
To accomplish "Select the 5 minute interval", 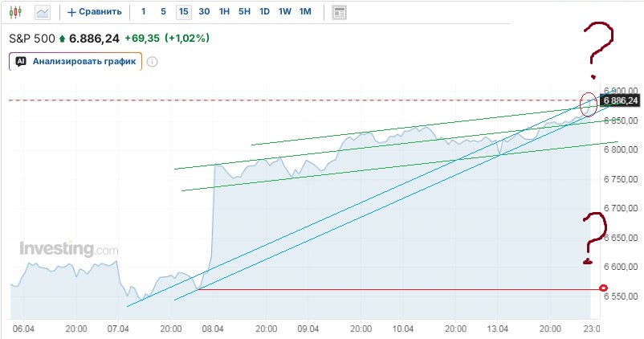I will pyautogui.click(x=163, y=12).
